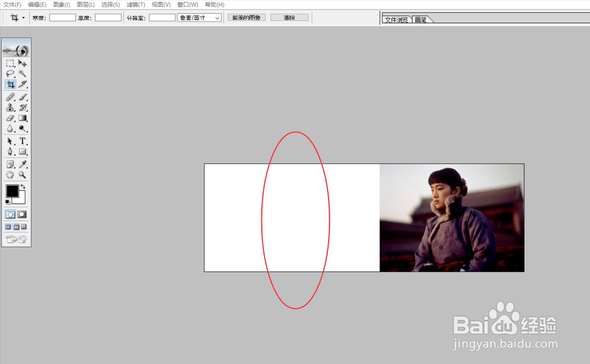
Task: Reset default foreground and background colors
Action: click(x=8, y=202)
